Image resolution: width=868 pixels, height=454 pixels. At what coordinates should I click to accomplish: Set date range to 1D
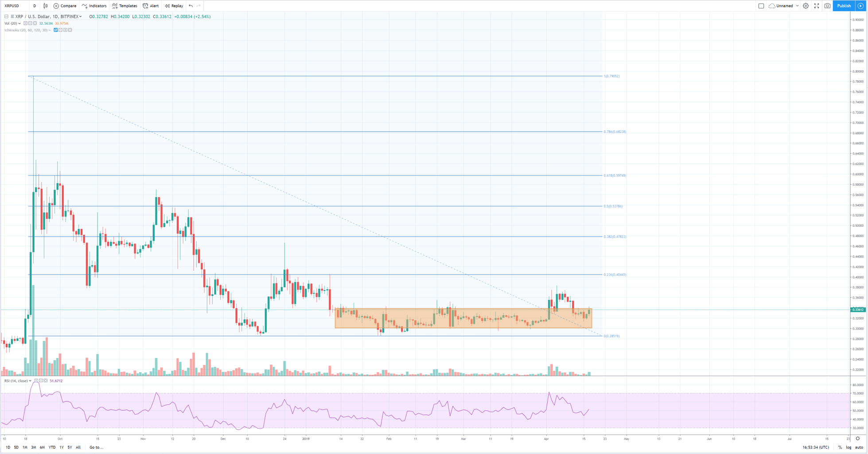(x=8, y=447)
